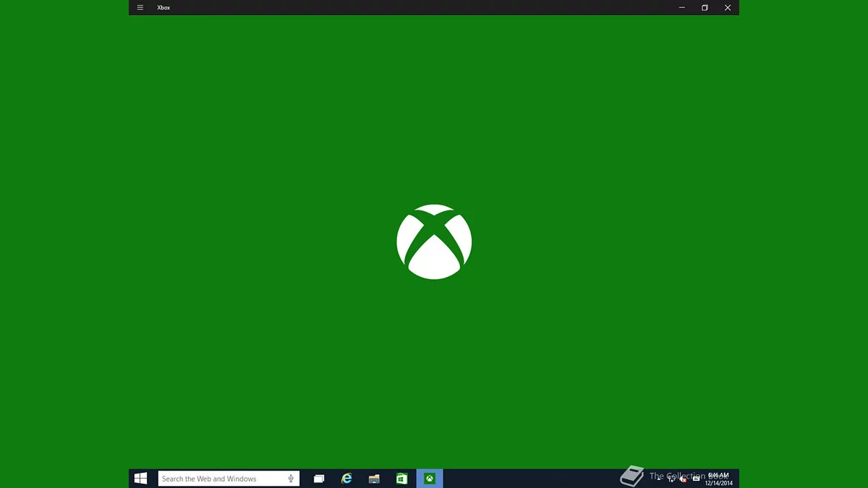The image size is (868, 488).
Task: Open Task View from the taskbar
Action: click(x=319, y=479)
